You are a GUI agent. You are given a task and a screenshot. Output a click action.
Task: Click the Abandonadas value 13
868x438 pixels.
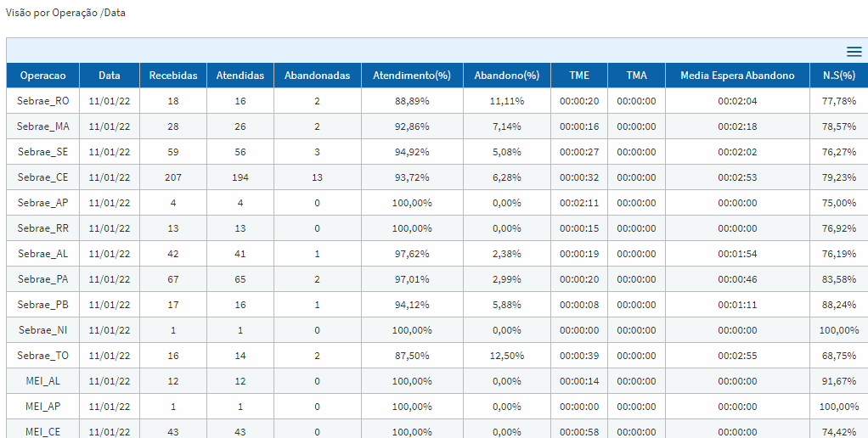tap(317, 177)
